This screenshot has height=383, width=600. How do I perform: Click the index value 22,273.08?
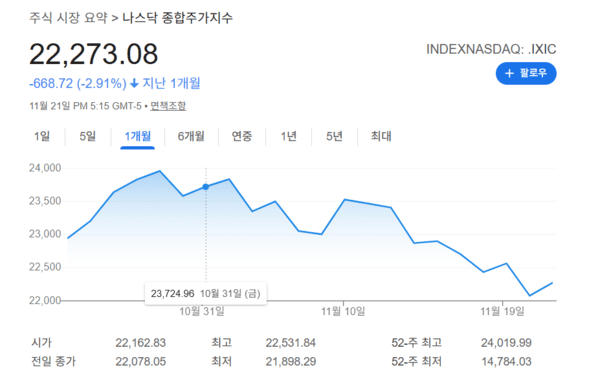93,54
